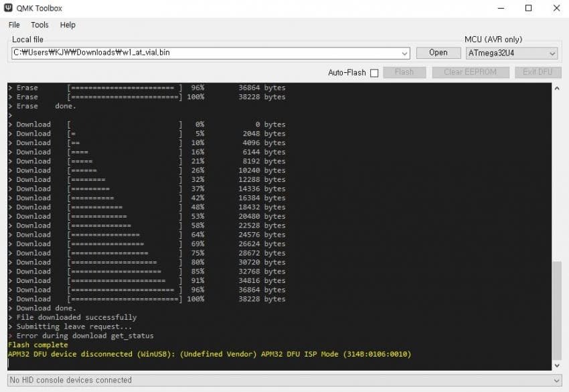This screenshot has height=392, width=569.
Task: Click the Download 0% 0 bytes line
Action: (147, 124)
